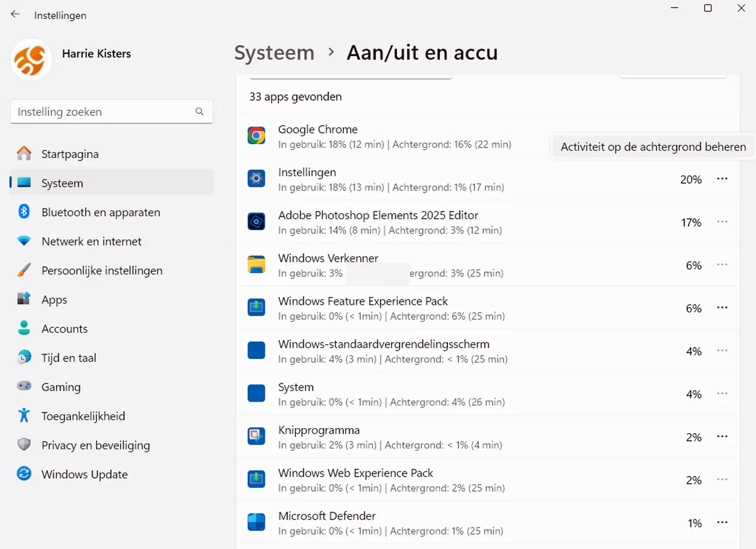Click the Systeem monitor icon
756x549 pixels.
pos(24,183)
